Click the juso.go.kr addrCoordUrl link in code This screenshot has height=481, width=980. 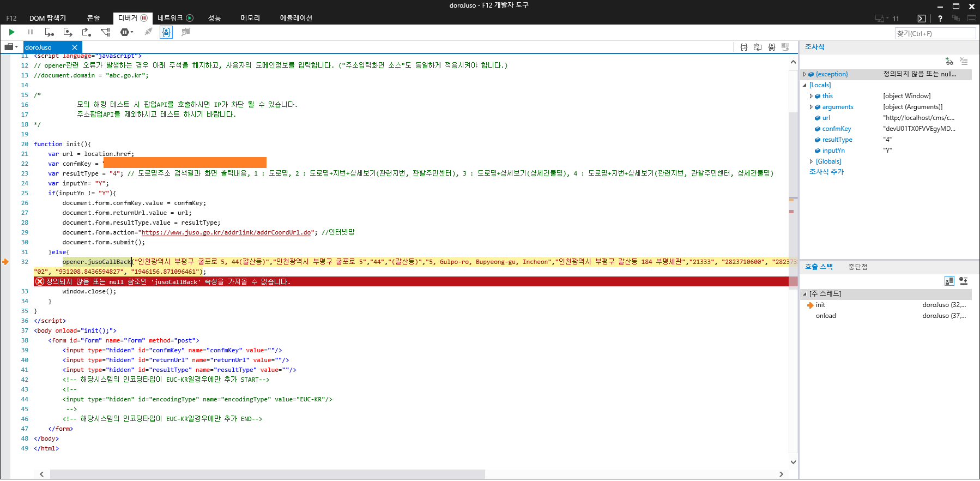click(226, 232)
